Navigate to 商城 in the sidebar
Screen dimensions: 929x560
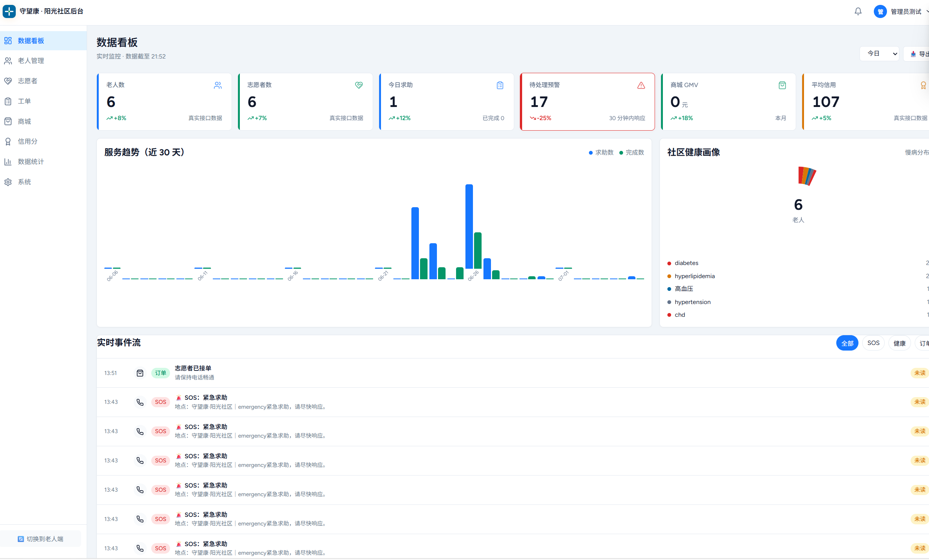coord(44,122)
